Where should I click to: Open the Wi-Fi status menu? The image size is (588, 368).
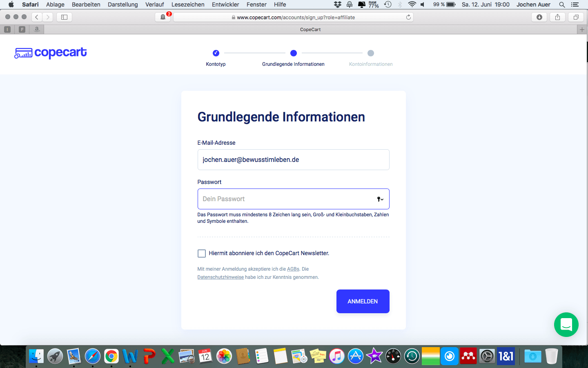pos(412,4)
